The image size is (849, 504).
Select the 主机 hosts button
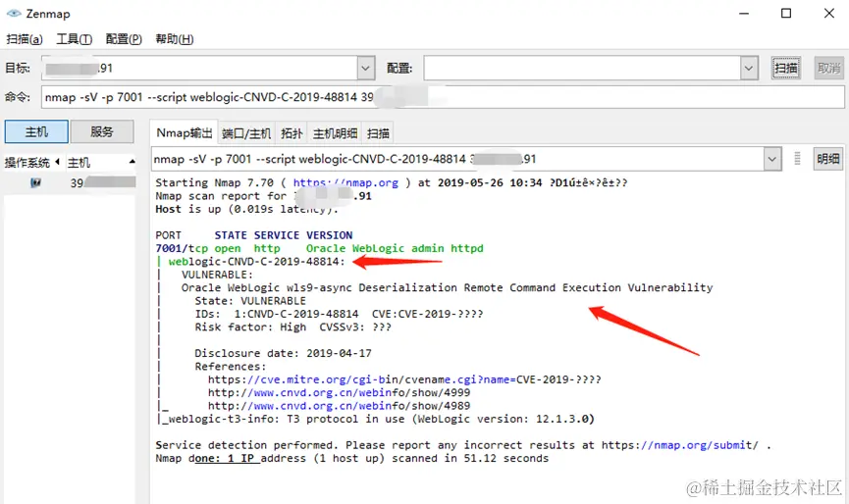click(x=37, y=131)
